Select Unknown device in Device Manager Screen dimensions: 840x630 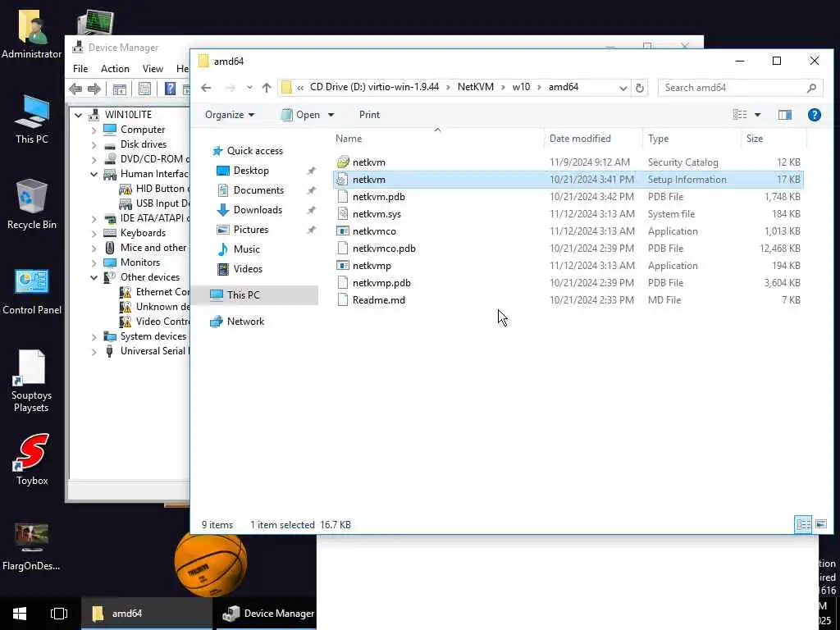click(x=155, y=307)
